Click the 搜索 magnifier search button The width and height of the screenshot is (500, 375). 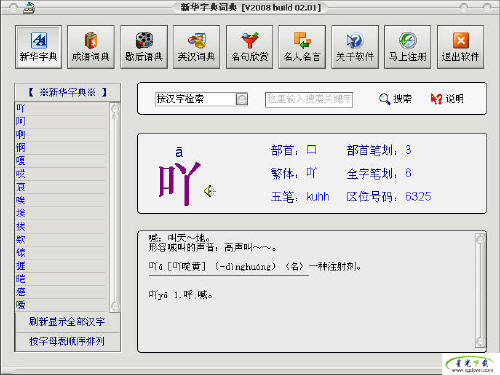(395, 99)
